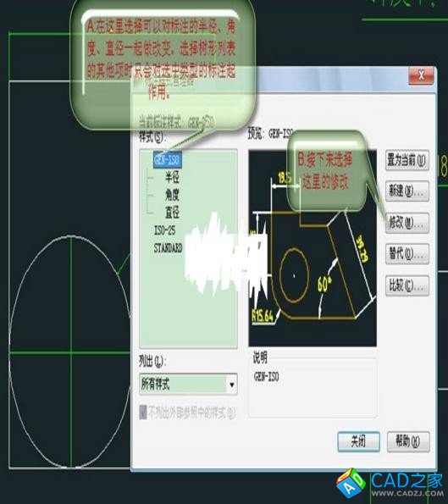Create a new style with 新建(N)
448x504 pixels.
[x=407, y=191]
